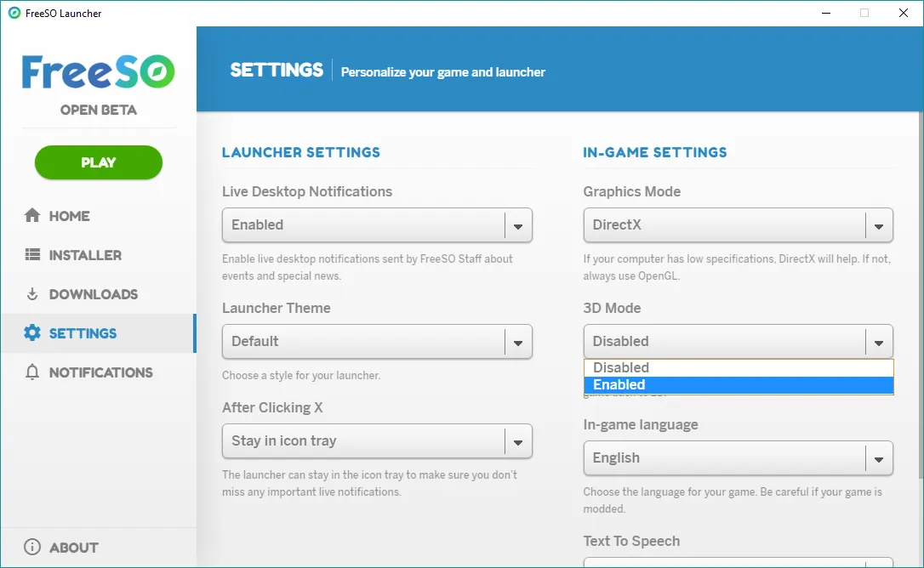Click the FreeSO logo in sidebar

point(99,72)
